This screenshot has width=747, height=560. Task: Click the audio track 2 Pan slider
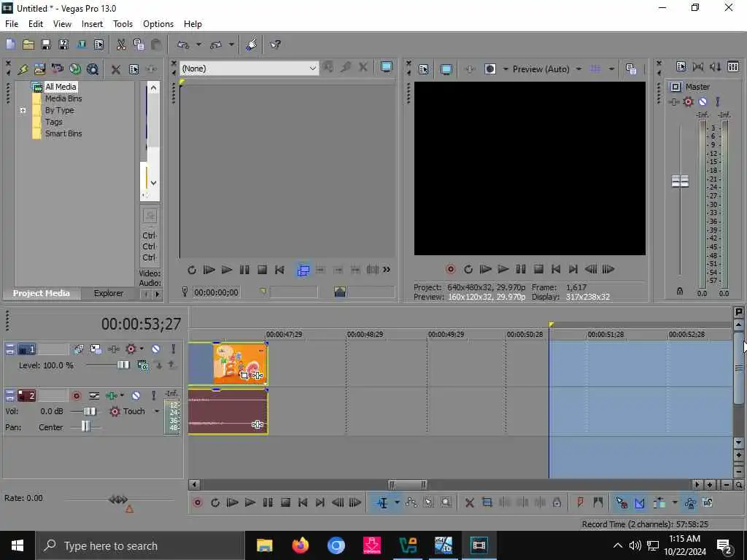coord(85,427)
